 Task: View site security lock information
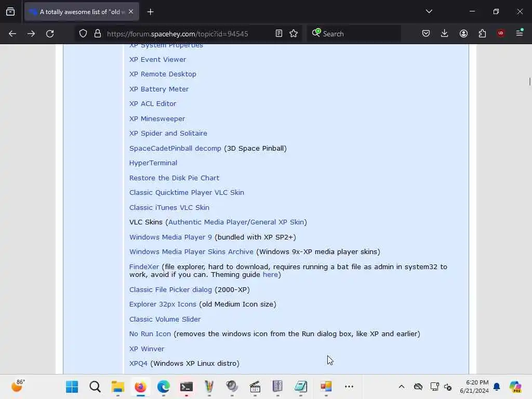[98, 34]
